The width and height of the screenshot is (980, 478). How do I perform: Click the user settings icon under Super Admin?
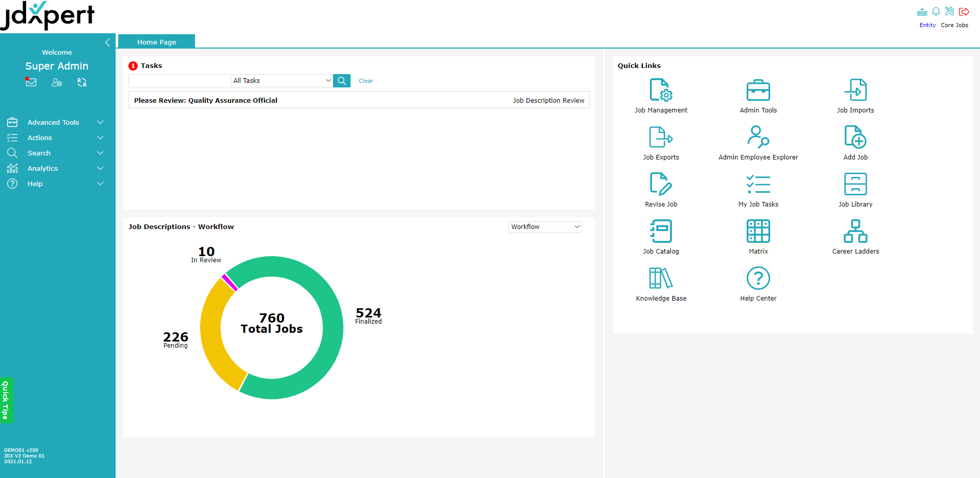pyautogui.click(x=57, y=82)
